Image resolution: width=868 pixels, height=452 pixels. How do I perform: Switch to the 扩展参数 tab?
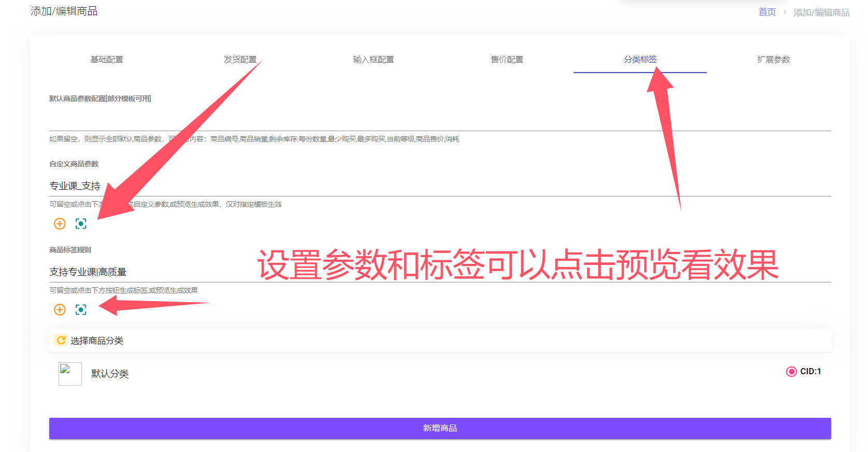tap(773, 60)
